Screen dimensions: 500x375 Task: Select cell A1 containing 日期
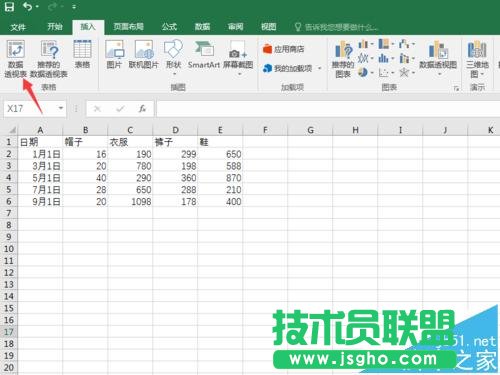point(40,142)
